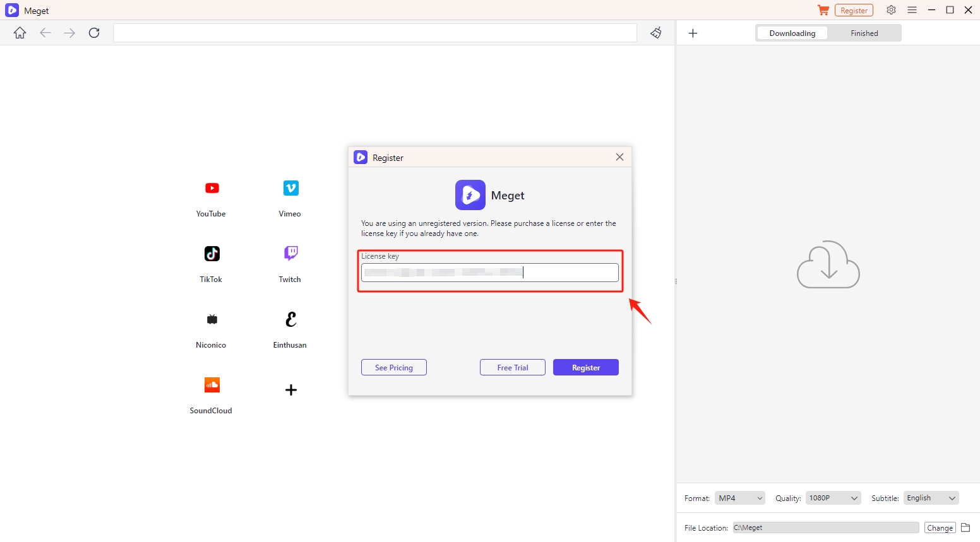Image resolution: width=980 pixels, height=542 pixels.
Task: Reload the current page
Action: coord(94,33)
